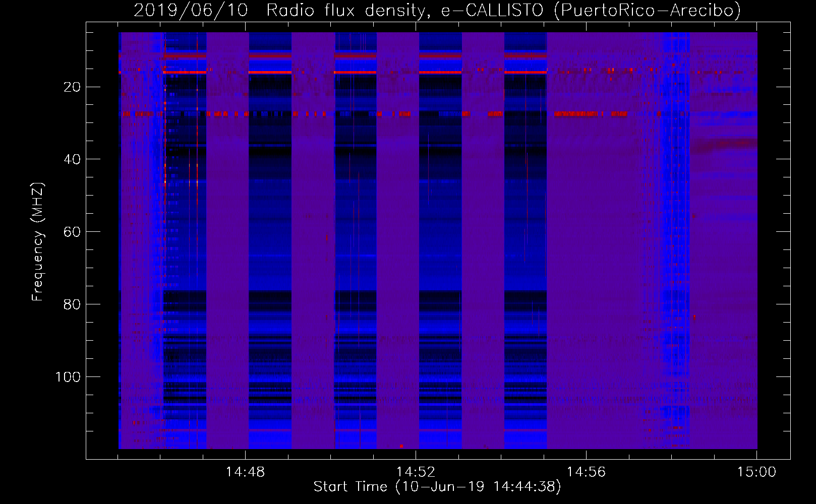
Task: Click the plot title 'Radio flux density, e-CALLISTO'
Action: coord(405,10)
